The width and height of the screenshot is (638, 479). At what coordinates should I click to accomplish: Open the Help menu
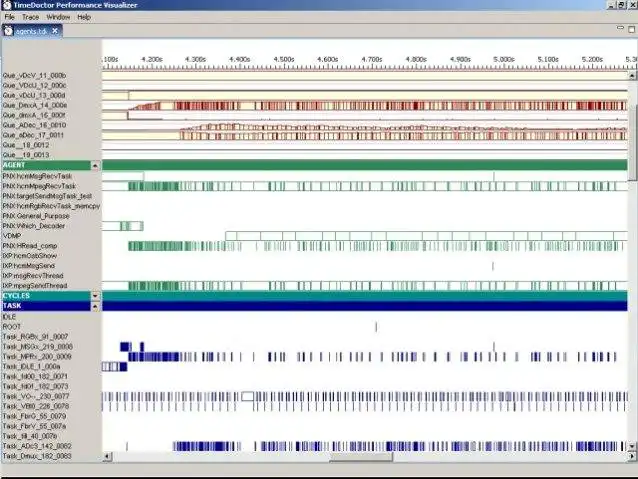click(x=84, y=17)
